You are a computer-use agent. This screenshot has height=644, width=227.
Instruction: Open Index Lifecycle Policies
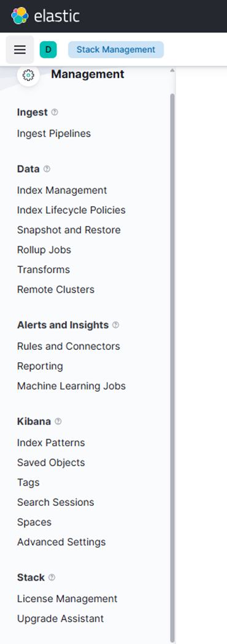click(x=71, y=210)
